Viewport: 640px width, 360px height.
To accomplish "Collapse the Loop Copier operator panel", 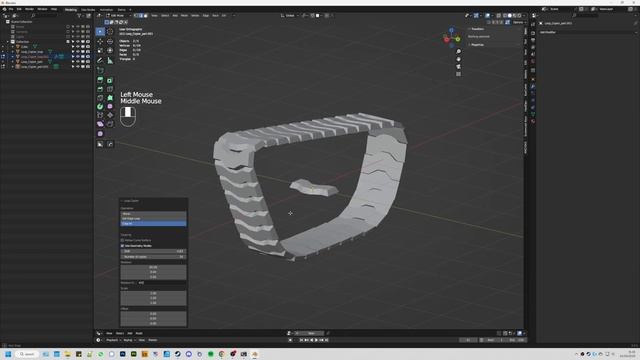I will pos(122,201).
